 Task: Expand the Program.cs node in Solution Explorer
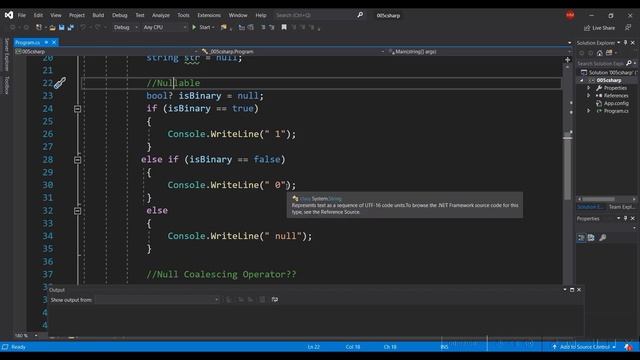pyautogui.click(x=589, y=111)
